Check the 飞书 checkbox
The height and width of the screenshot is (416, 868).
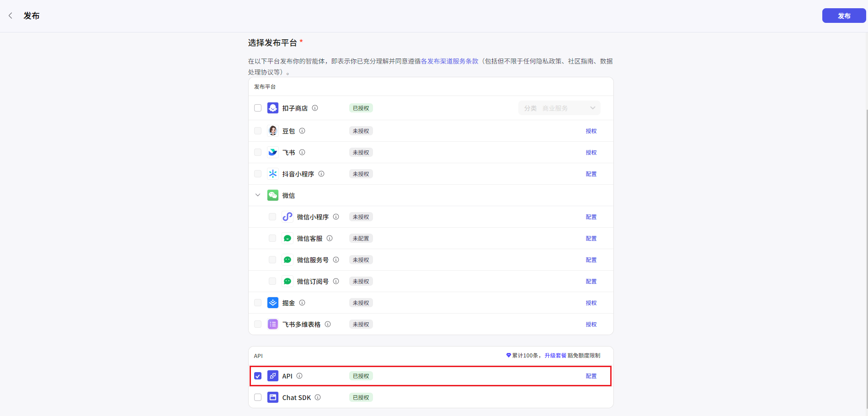tap(258, 152)
